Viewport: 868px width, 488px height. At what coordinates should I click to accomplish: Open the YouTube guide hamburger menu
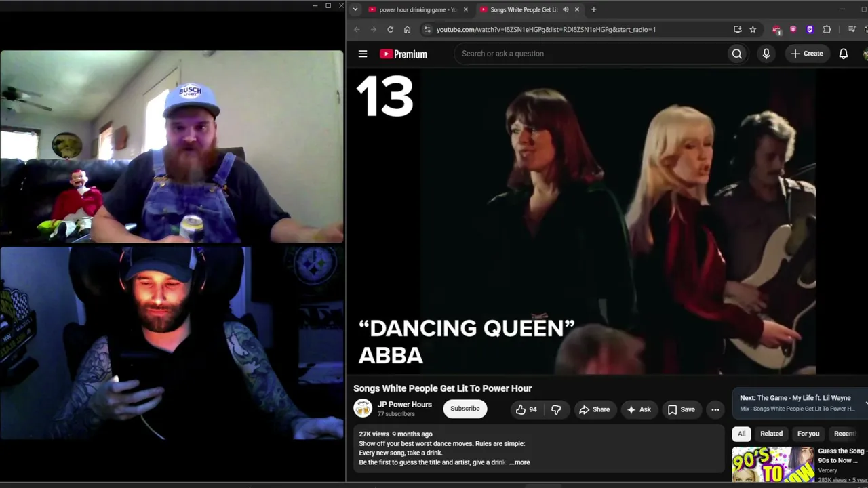363,54
